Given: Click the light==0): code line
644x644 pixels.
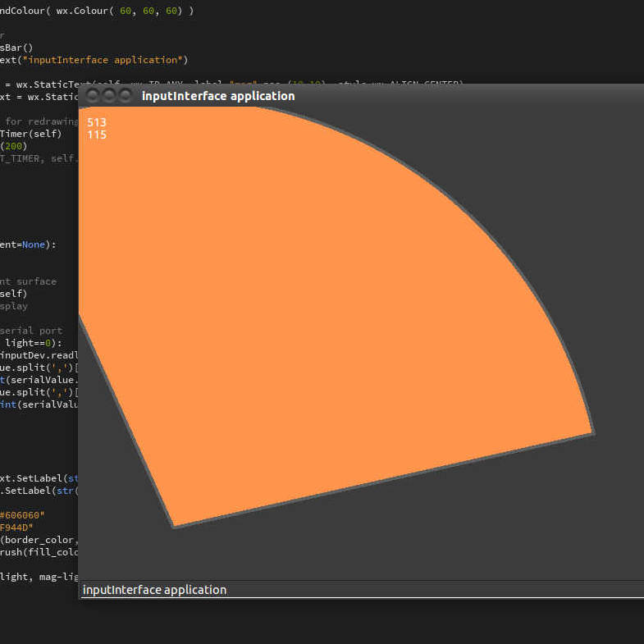Looking at the screenshot, I should 34,343.
